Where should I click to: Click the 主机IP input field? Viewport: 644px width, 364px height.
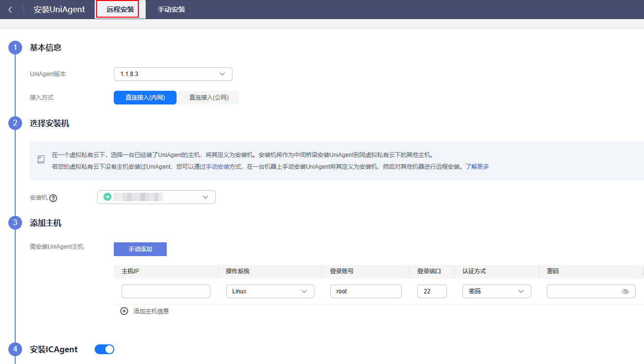[166, 291]
